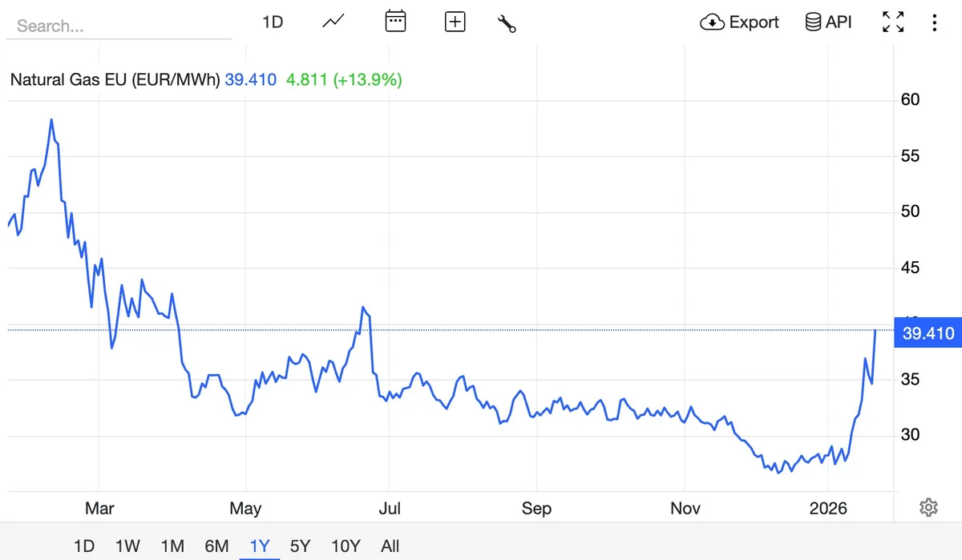Switch to the 10Y time range
Viewport: 962px width, 560px height.
coord(346,546)
